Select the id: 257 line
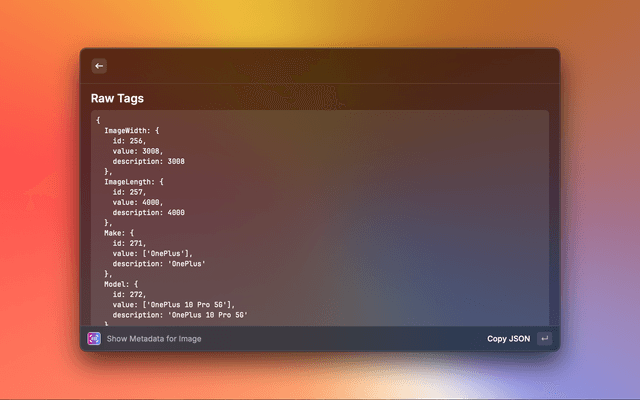 point(129,192)
